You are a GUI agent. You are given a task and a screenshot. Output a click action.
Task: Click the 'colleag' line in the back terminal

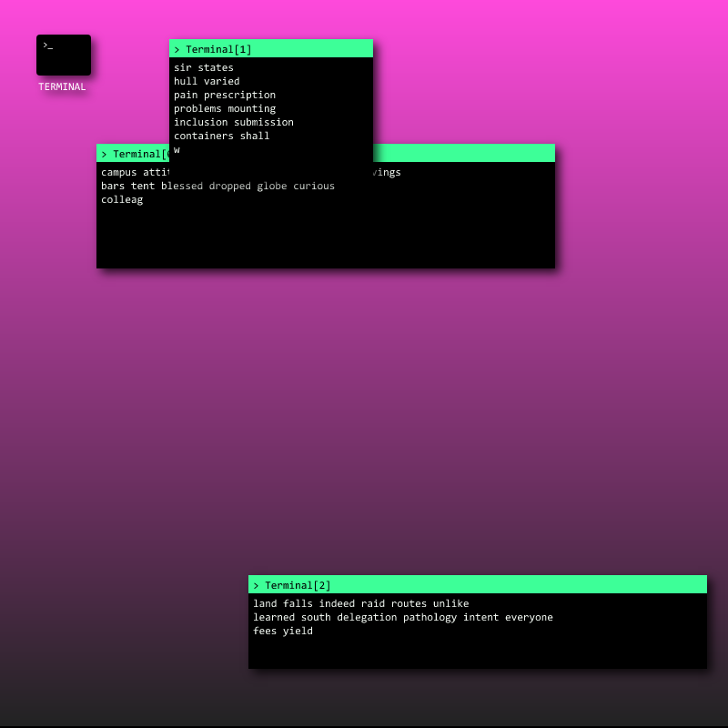(122, 200)
